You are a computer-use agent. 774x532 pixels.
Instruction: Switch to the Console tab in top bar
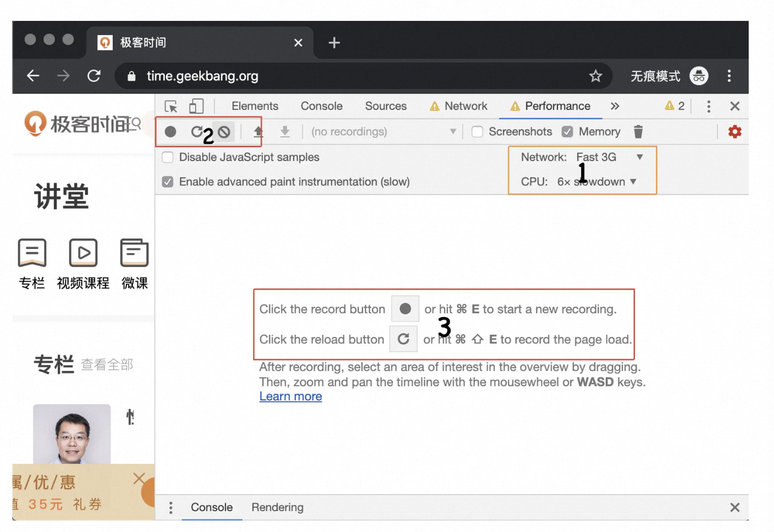pos(322,106)
